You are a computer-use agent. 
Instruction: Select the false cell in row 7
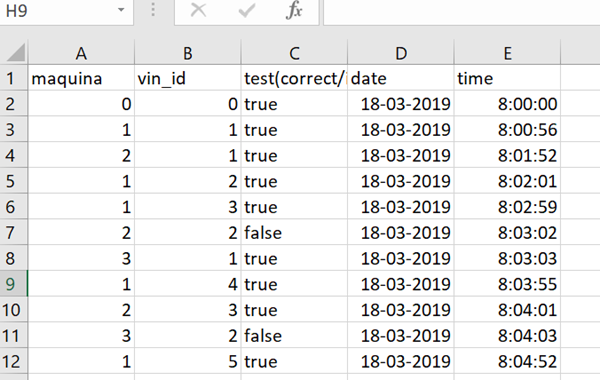coord(294,233)
